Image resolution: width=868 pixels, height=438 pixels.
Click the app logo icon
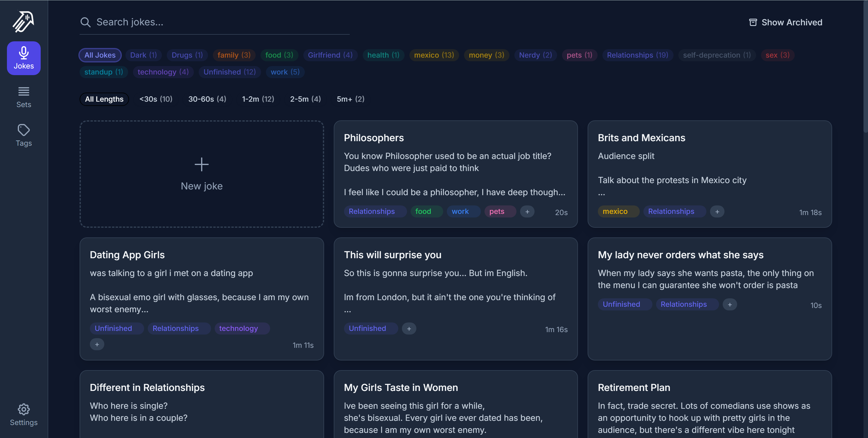point(23,22)
